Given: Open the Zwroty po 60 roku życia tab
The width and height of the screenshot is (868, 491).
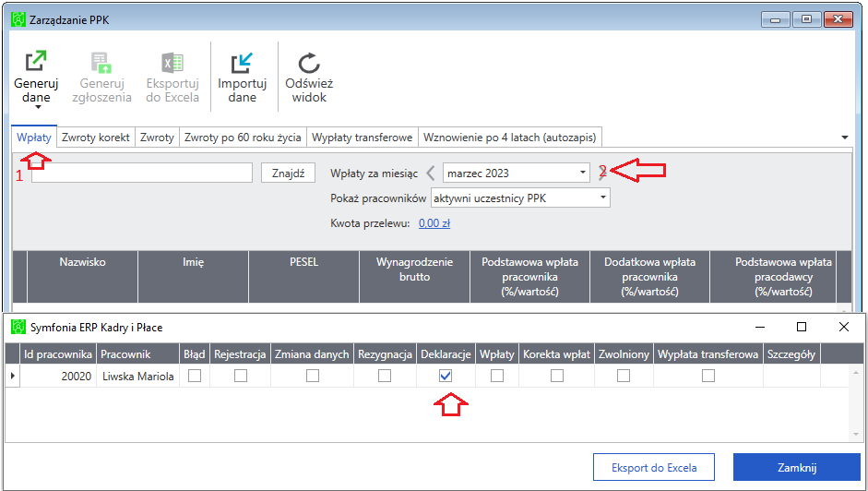Looking at the screenshot, I should [x=243, y=137].
